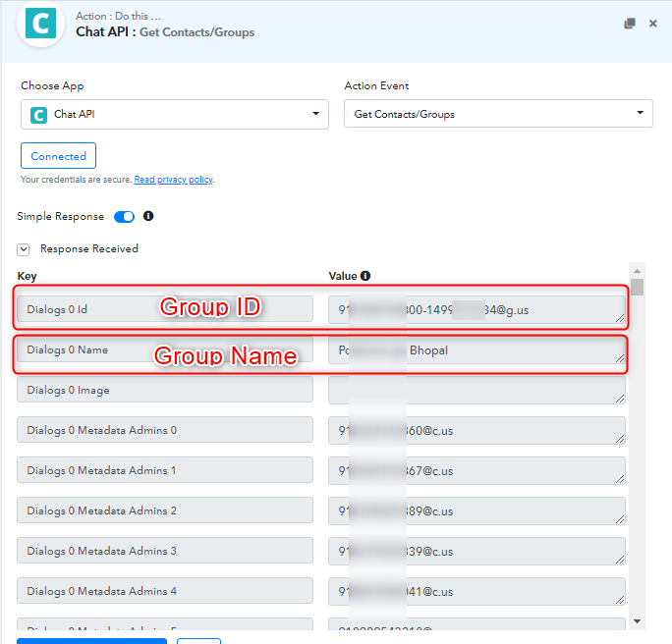Click the Admins 1 value ending 67@c.us
672x644 pixels.
pos(476,471)
